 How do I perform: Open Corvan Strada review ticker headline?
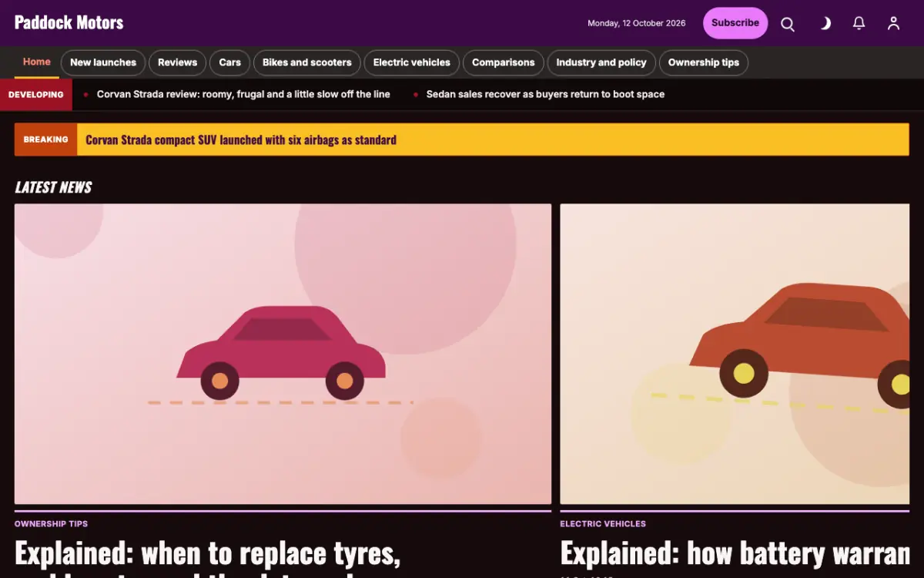[243, 94]
